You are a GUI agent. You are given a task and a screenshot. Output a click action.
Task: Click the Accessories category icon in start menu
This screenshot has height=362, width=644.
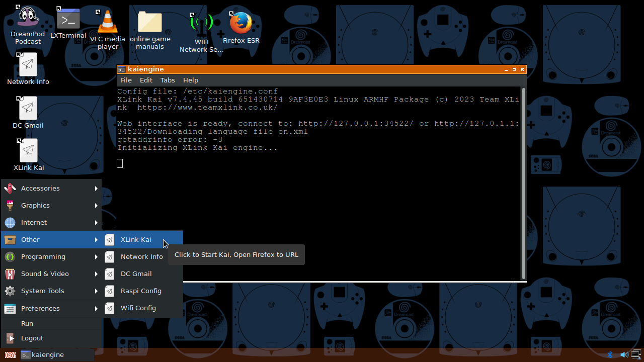10,189
